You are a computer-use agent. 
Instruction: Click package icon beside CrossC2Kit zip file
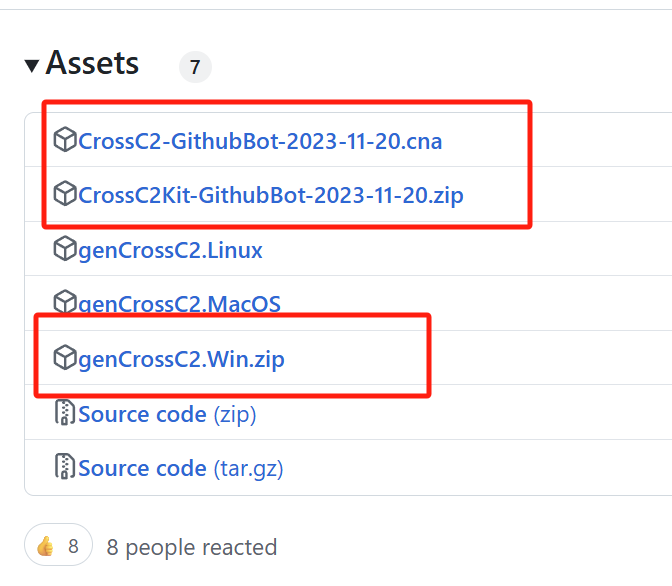coord(65,193)
